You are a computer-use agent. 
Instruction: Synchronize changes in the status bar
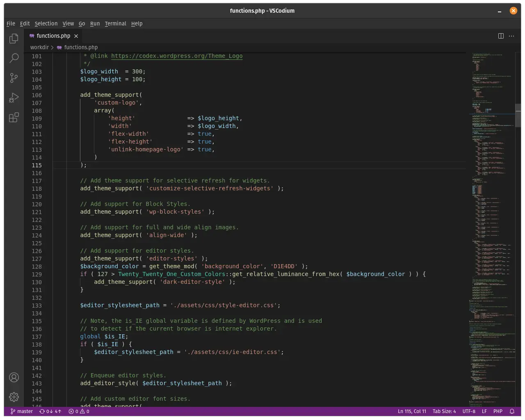coord(50,411)
